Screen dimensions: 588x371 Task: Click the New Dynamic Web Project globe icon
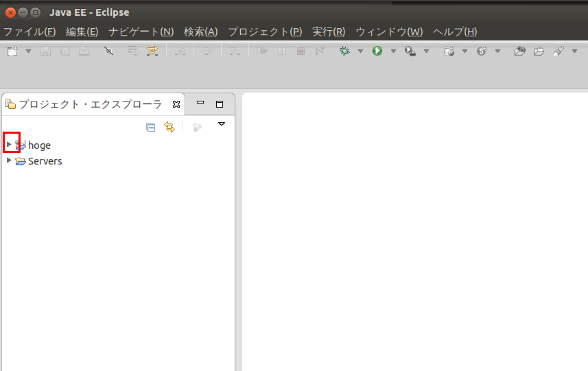click(449, 51)
